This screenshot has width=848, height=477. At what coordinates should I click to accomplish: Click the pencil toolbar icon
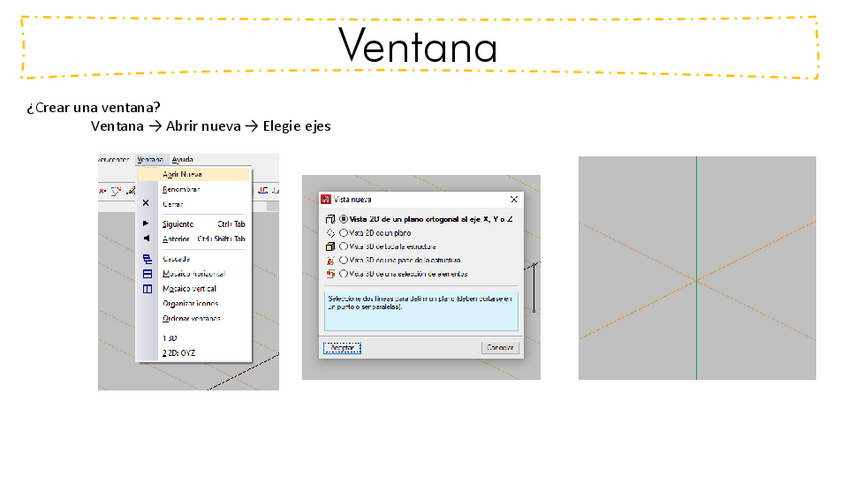click(x=130, y=191)
